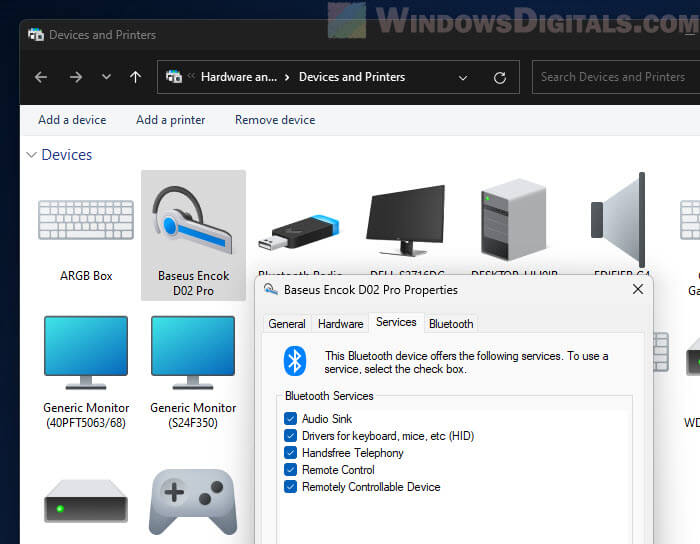Select the external drive device icon
The width and height of the screenshot is (700, 544).
(x=86, y=501)
